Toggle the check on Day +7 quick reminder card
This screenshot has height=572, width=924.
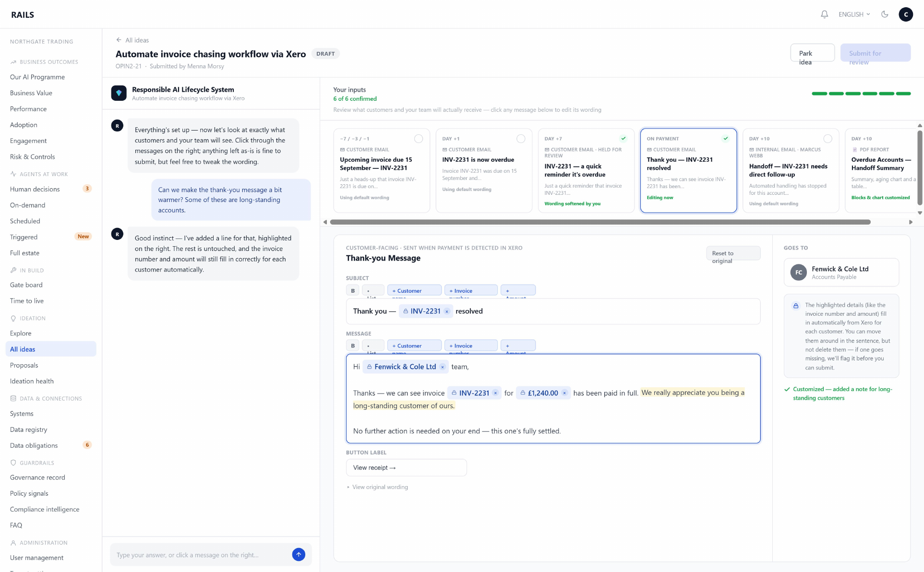point(623,139)
